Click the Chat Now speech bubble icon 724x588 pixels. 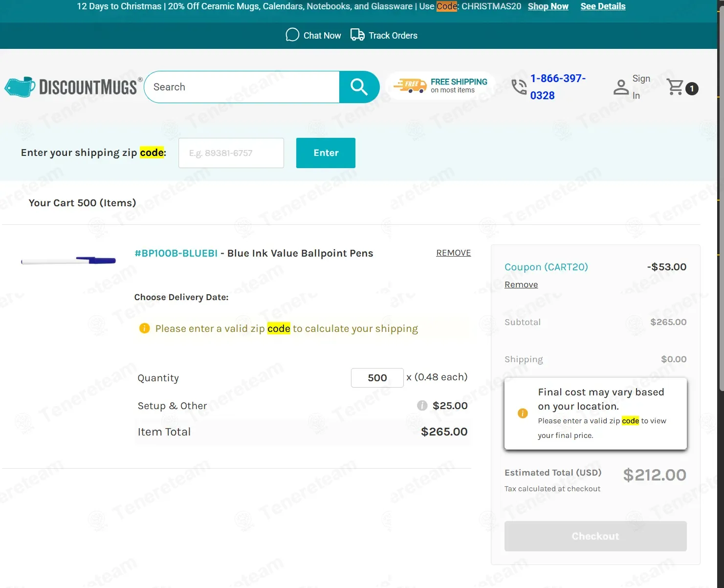point(292,35)
